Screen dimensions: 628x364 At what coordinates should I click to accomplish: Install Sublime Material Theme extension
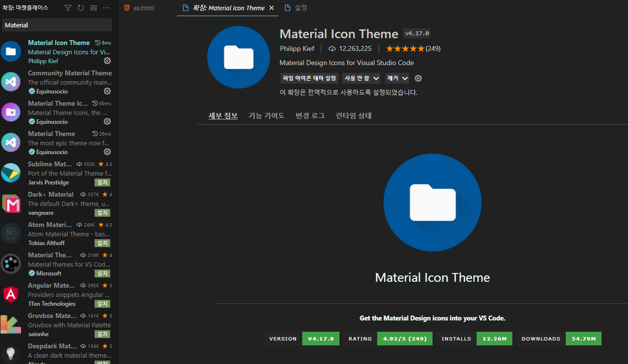[102, 182]
